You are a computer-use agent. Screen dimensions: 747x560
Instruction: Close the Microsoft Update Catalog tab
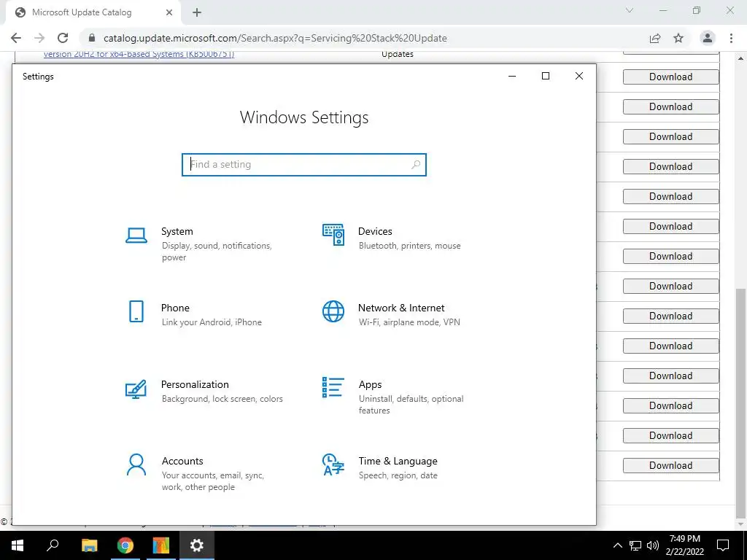(x=169, y=13)
